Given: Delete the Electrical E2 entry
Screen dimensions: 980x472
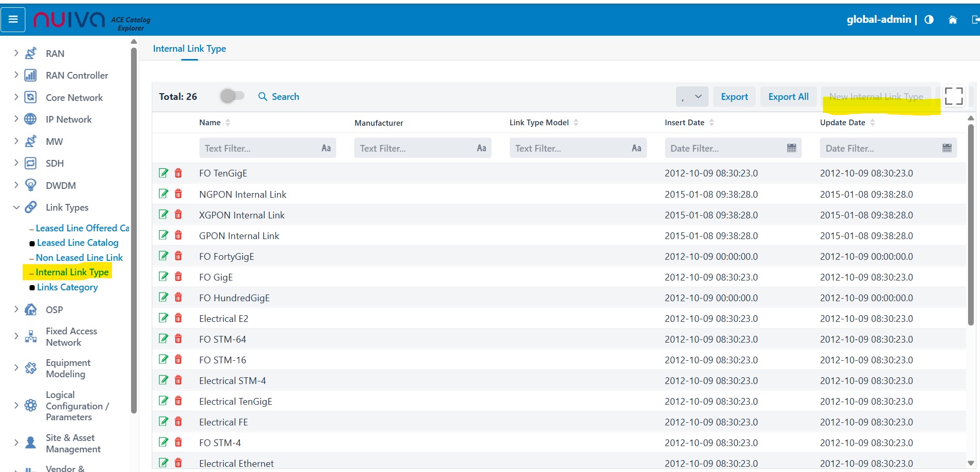Looking at the screenshot, I should [178, 318].
